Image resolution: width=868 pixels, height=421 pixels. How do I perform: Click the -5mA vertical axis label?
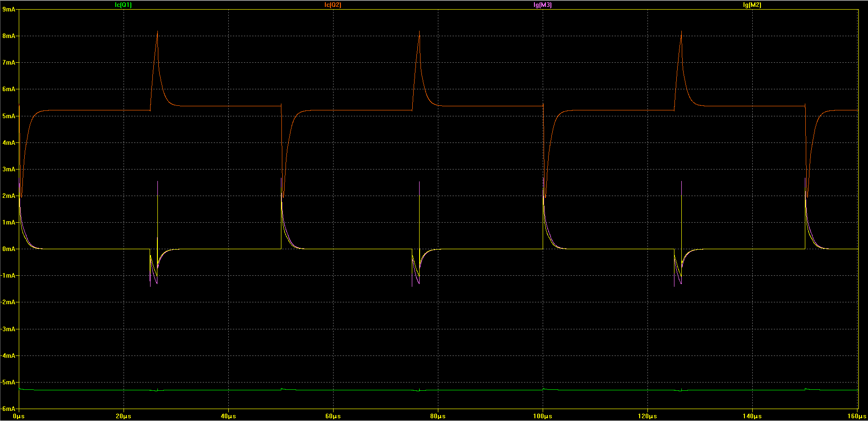coord(8,382)
